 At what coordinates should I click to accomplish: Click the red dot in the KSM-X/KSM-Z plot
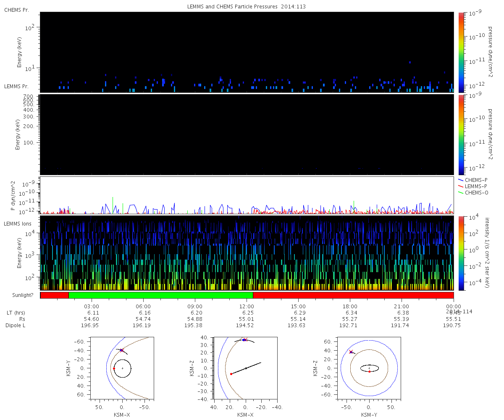231,374
